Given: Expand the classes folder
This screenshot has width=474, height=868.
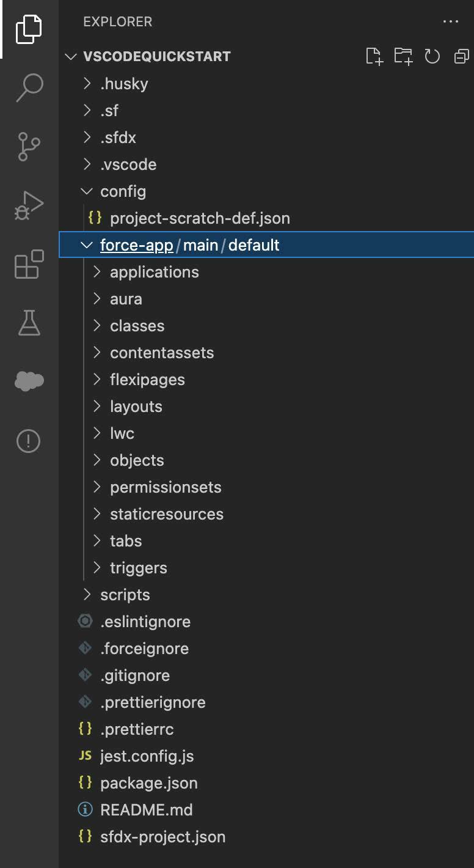Looking at the screenshot, I should [137, 326].
